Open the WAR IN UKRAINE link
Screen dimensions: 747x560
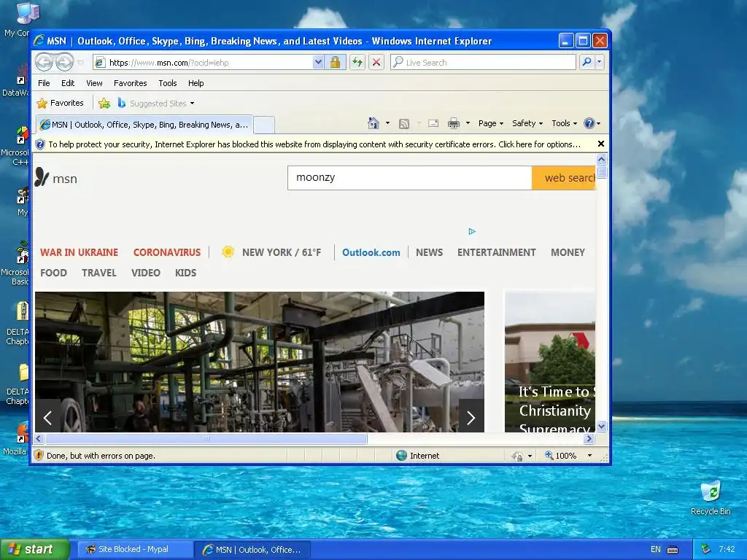pyautogui.click(x=79, y=252)
